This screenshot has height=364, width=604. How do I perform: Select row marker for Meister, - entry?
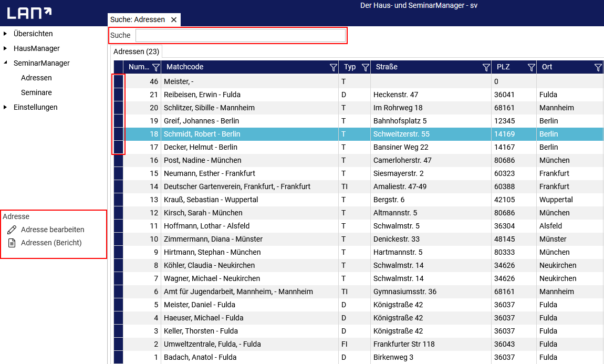click(x=118, y=81)
